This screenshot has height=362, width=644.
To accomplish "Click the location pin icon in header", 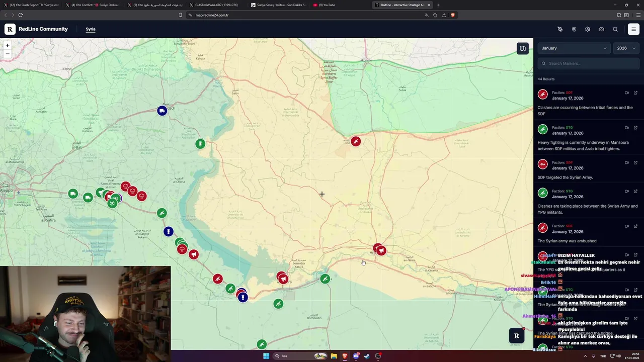I will [574, 29].
